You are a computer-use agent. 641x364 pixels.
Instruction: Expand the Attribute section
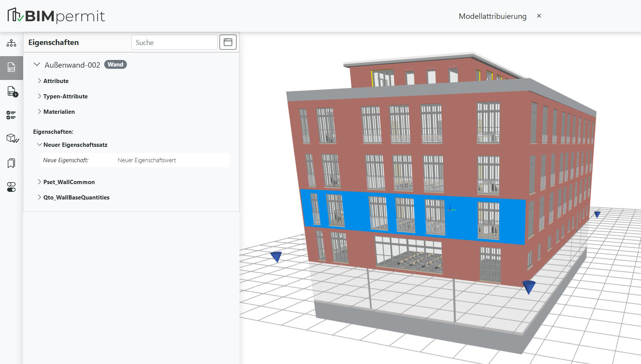pos(39,81)
